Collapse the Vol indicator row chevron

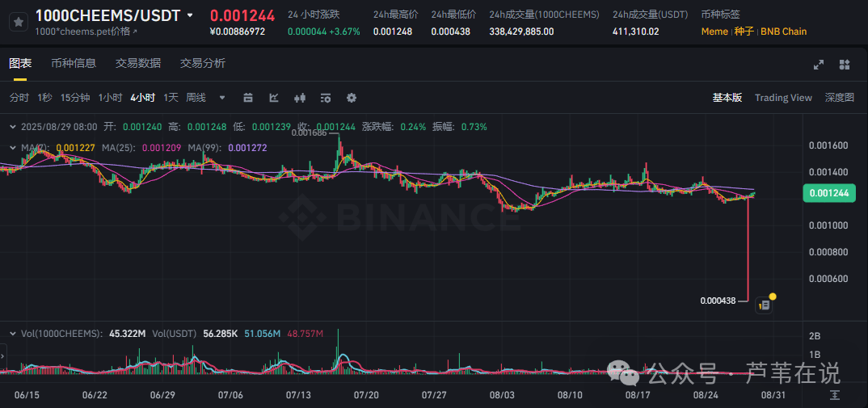[13, 333]
